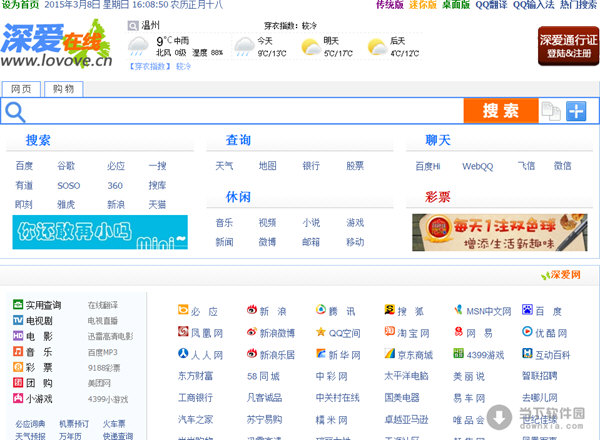Click the 小游戏 game icon in sidebar
This screenshot has width=600, height=440.
pyautogui.click(x=18, y=398)
